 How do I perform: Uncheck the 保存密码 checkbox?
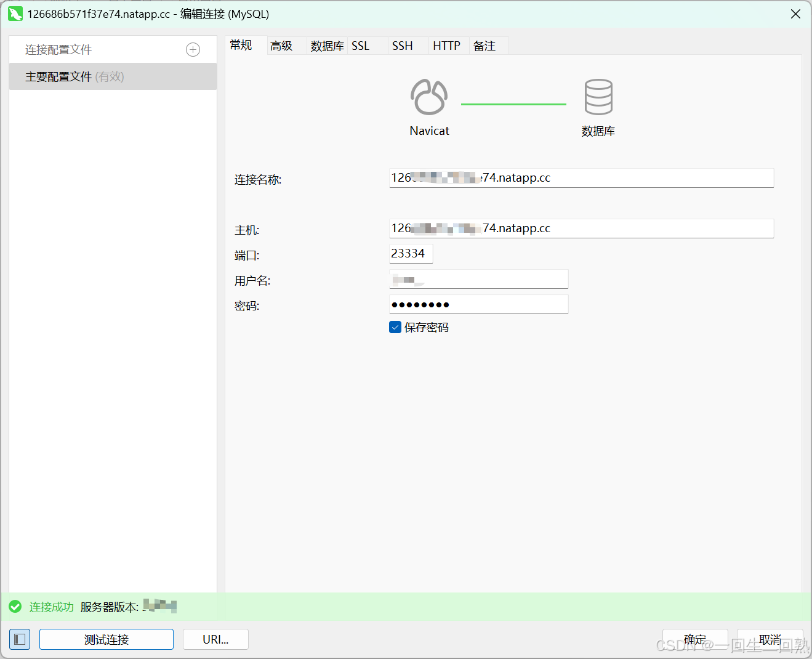click(x=395, y=327)
